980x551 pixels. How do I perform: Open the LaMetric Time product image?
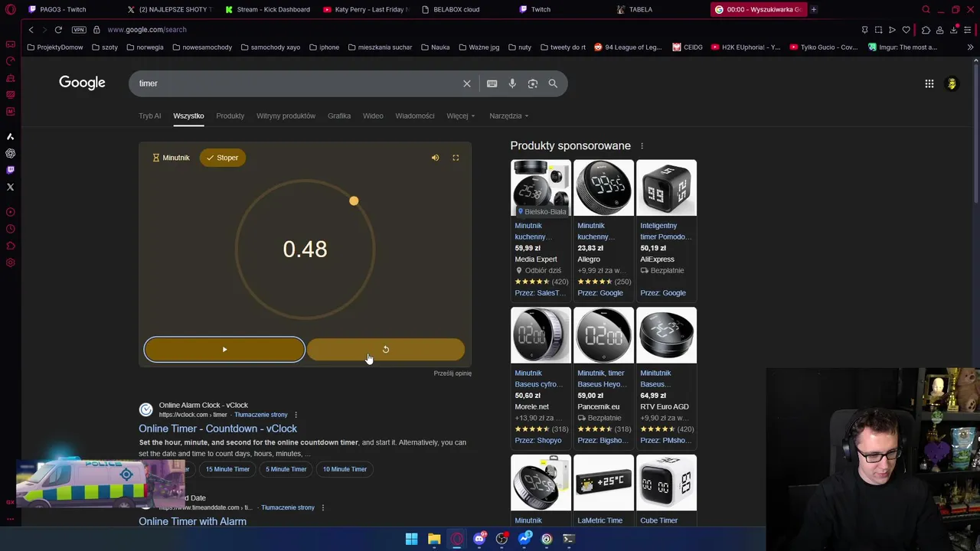coord(603,482)
